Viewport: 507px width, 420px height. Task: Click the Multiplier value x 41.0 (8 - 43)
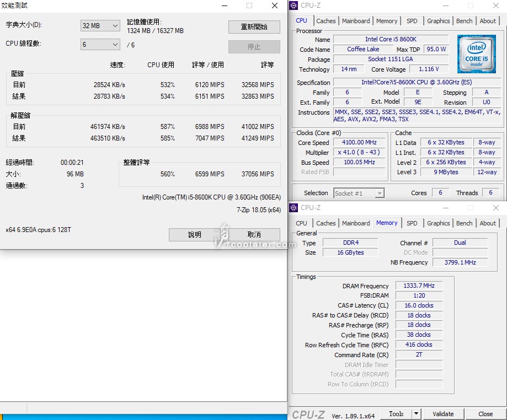pos(359,152)
